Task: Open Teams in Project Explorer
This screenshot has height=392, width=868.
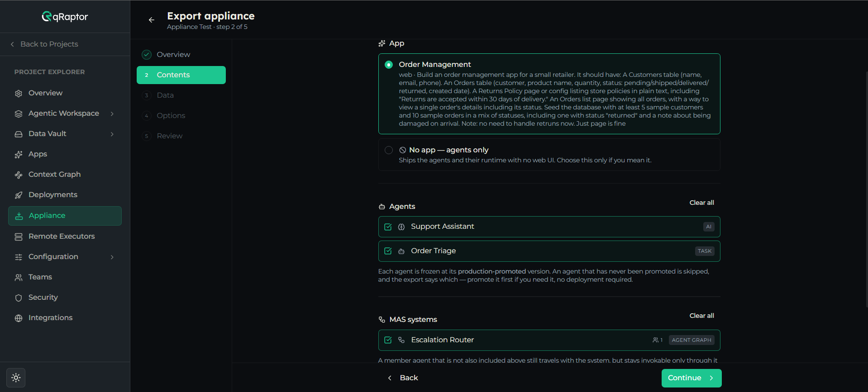Action: coord(65,277)
